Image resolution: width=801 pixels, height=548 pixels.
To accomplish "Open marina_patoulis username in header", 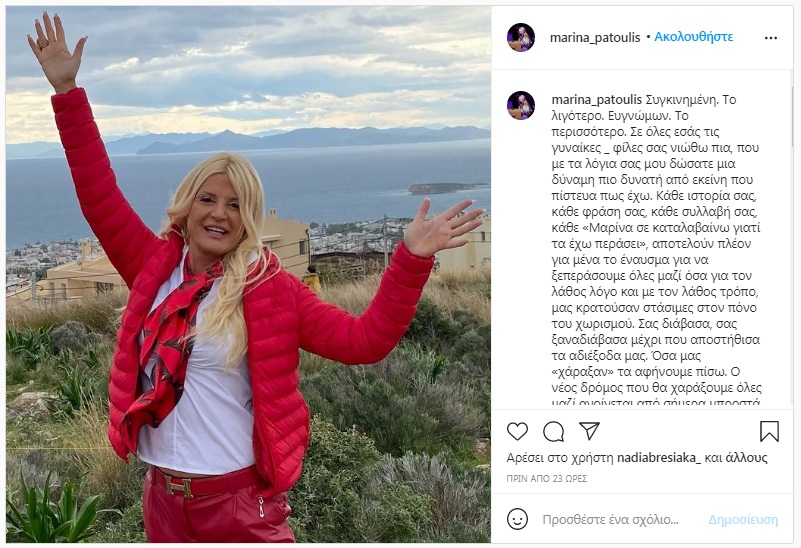I will click(595, 37).
